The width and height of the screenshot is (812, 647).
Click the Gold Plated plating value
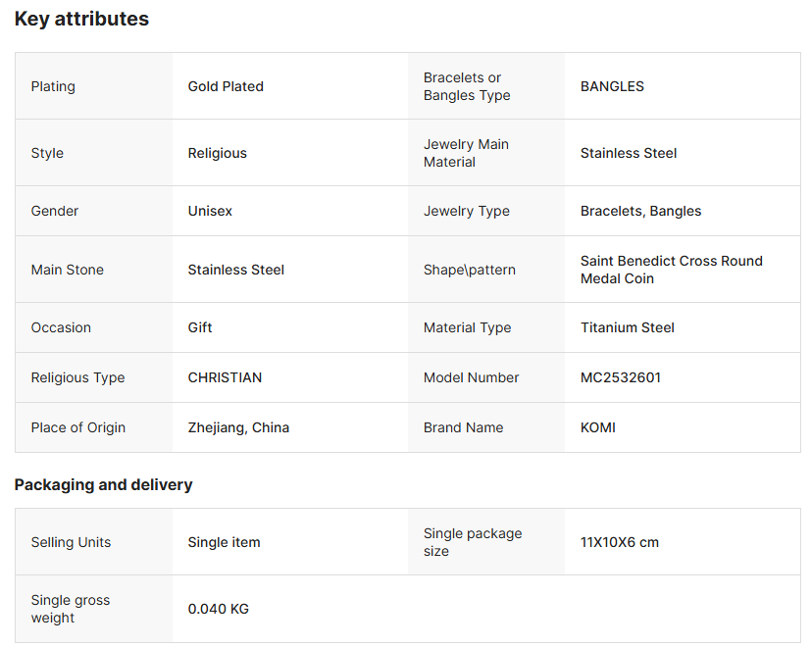click(226, 86)
